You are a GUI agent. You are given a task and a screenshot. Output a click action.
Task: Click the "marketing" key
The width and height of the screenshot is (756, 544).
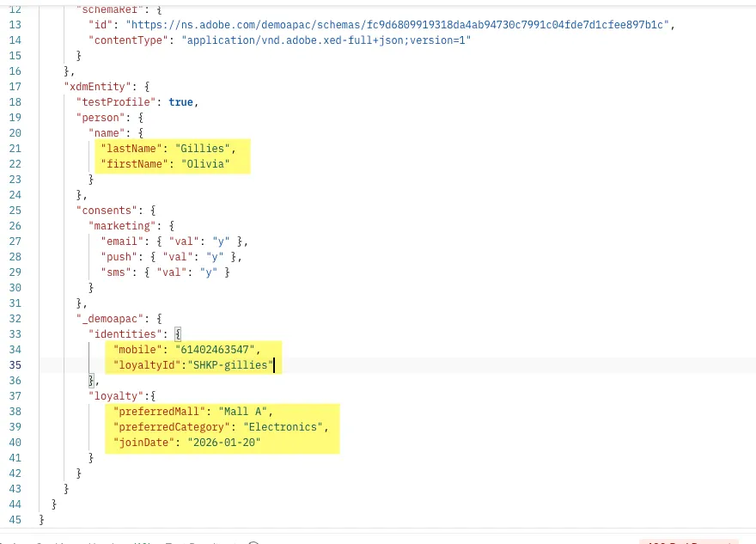pos(122,226)
